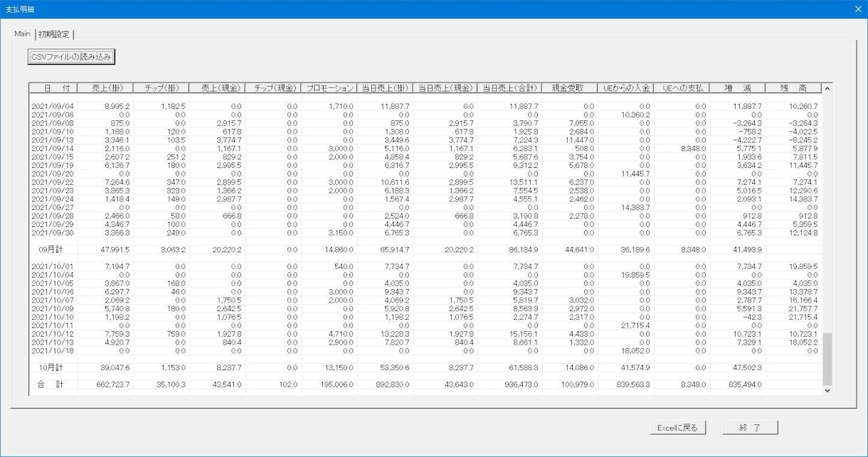This screenshot has width=868, height=457.
Task: Click the 売上(現金) column header
Action: (217, 88)
